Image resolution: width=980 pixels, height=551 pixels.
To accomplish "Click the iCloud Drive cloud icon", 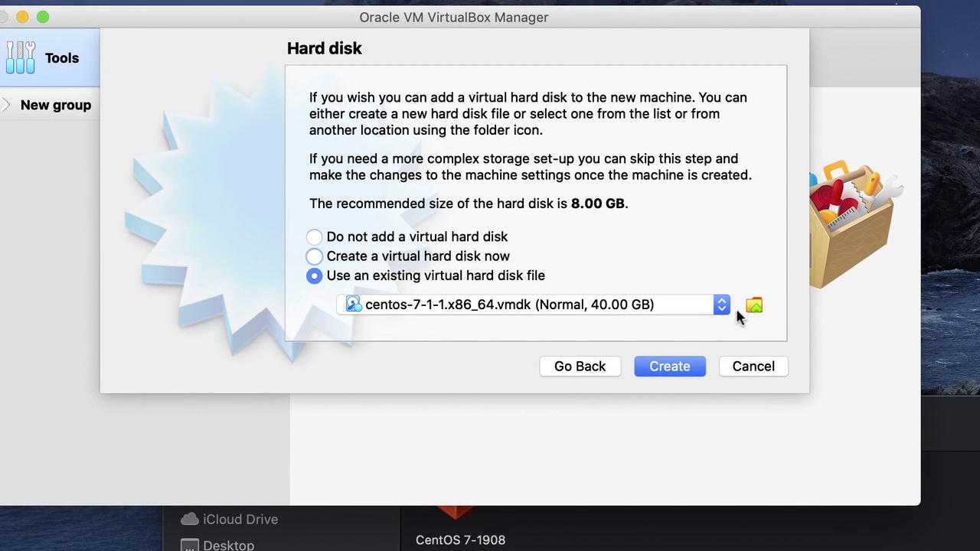I will pyautogui.click(x=189, y=519).
